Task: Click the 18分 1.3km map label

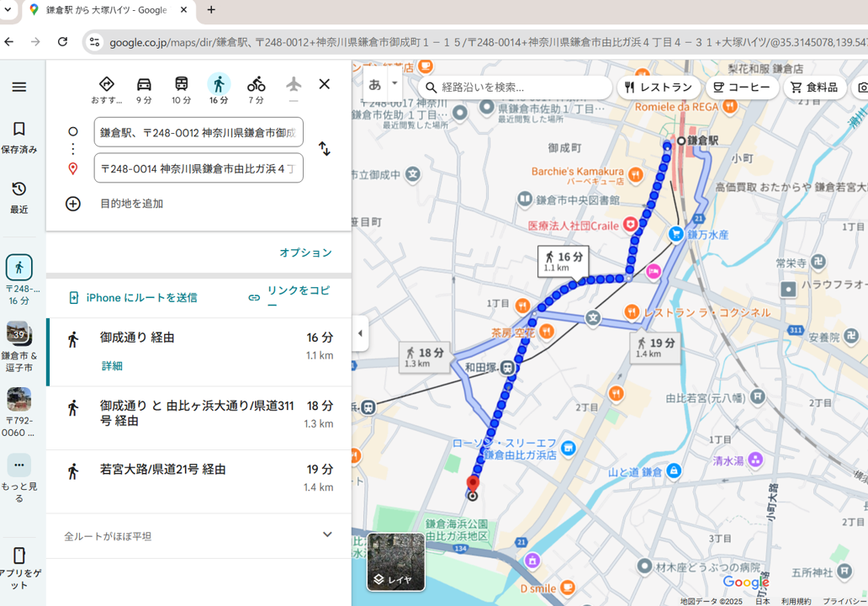Action: click(x=425, y=357)
